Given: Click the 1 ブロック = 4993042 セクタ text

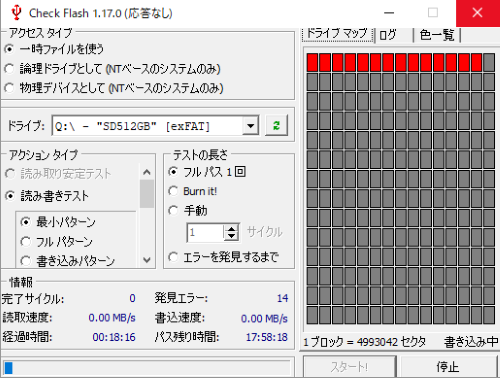Looking at the screenshot, I should (364, 342).
